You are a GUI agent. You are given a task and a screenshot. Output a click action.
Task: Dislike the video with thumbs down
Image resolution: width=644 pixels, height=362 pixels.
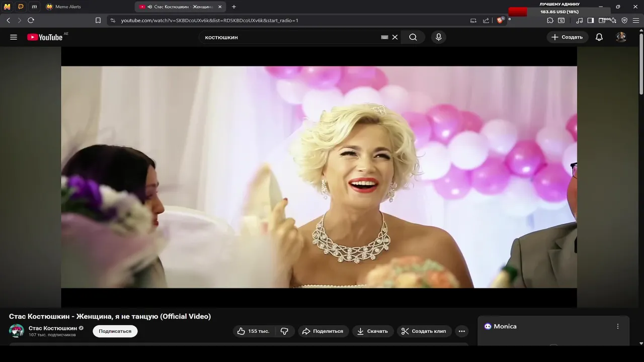click(x=285, y=331)
